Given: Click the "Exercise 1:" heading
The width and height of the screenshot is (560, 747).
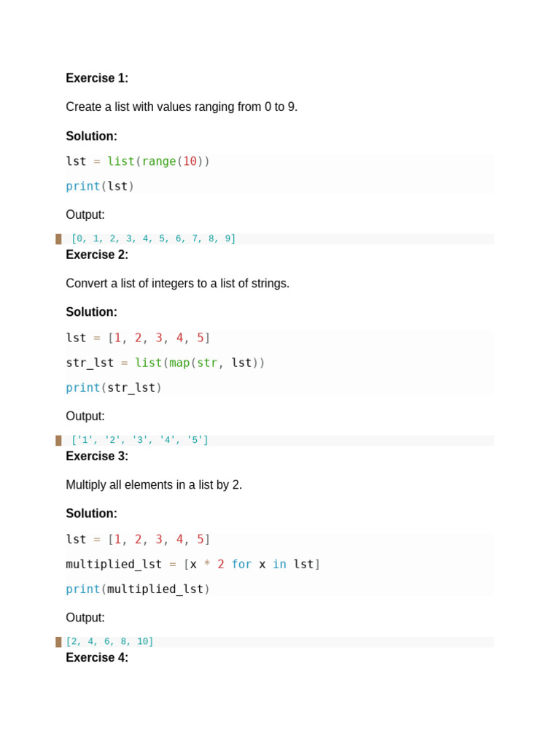Looking at the screenshot, I should click(x=97, y=78).
